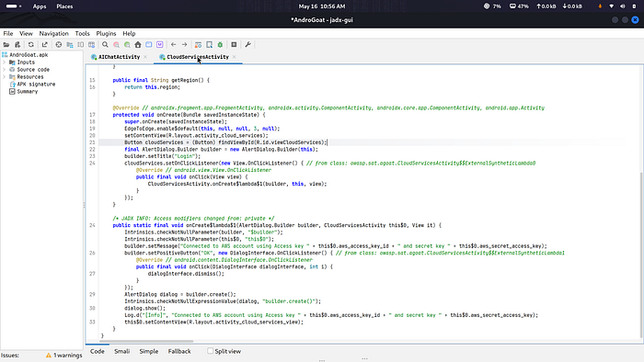The height and width of the screenshot is (362, 644).
Task: Open the File menu
Action: (x=8, y=34)
